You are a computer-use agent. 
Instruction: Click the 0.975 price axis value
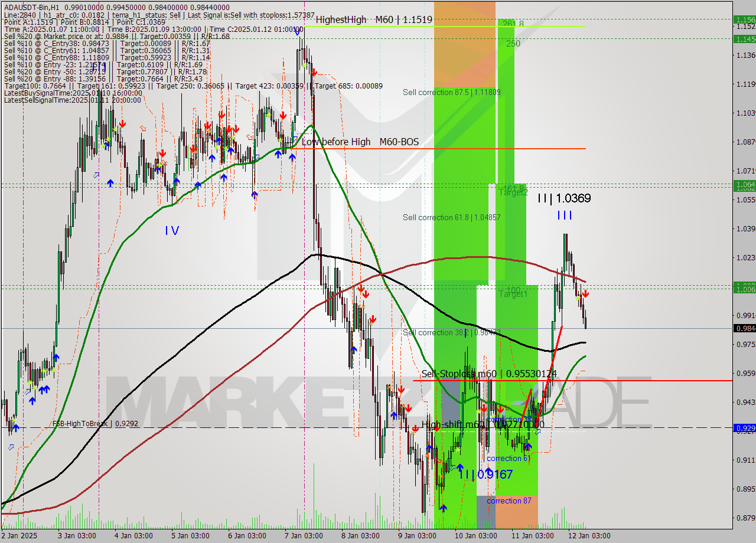745,344
